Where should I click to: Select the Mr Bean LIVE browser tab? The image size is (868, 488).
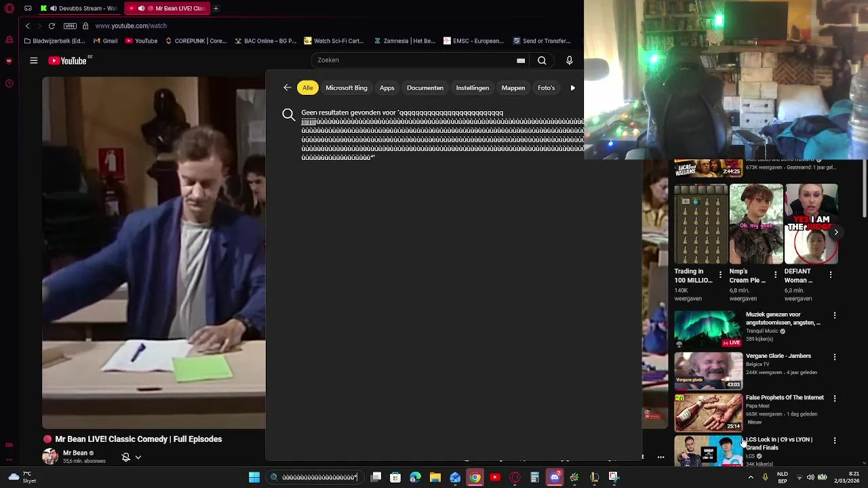click(168, 8)
